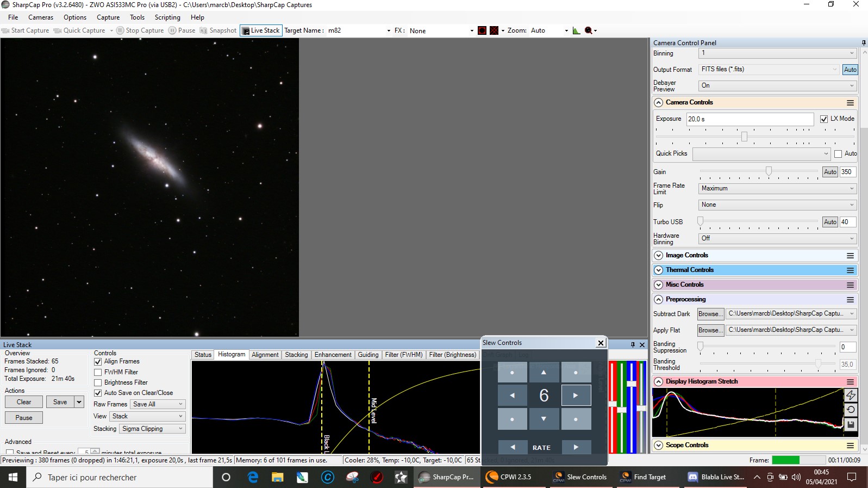Reset the display histogram stretch
This screenshot has height=488, width=868.
pyautogui.click(x=851, y=410)
